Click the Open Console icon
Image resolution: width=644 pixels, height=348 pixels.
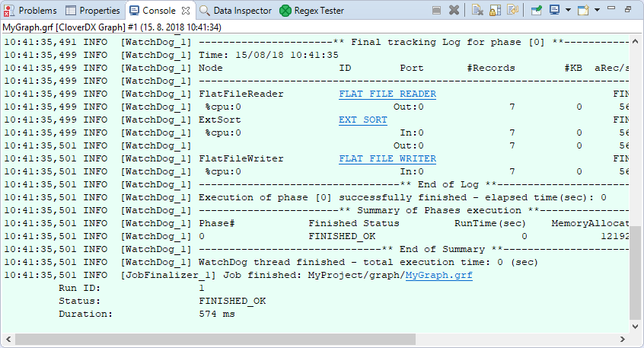[583, 11]
